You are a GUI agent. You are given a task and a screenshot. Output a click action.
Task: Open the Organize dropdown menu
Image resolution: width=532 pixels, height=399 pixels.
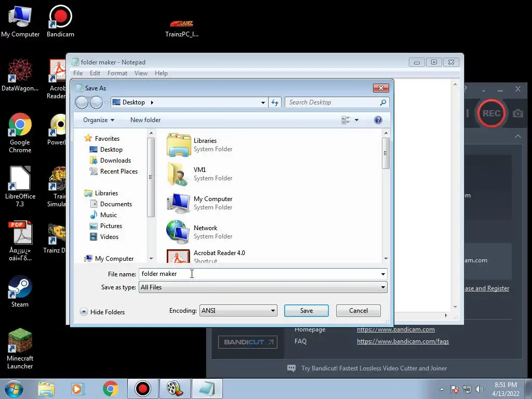point(98,120)
